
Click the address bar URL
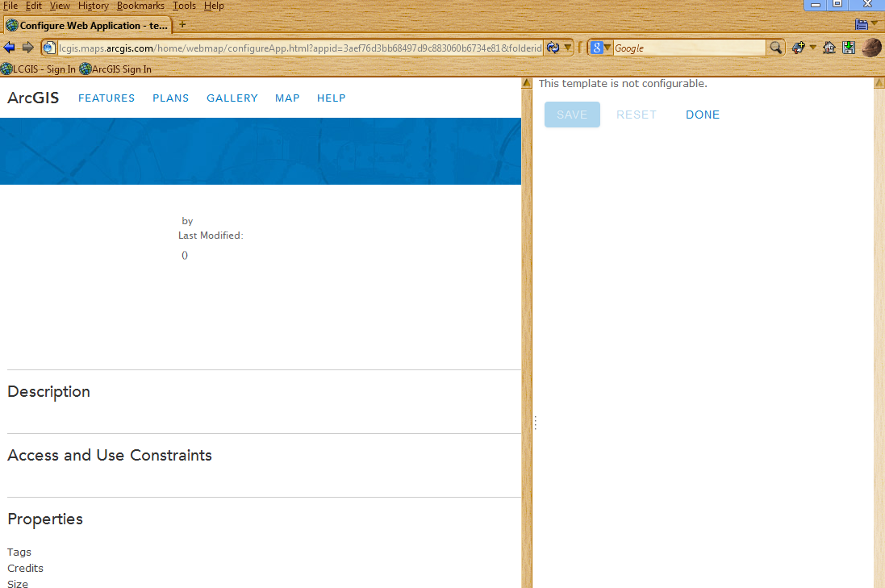coord(300,48)
